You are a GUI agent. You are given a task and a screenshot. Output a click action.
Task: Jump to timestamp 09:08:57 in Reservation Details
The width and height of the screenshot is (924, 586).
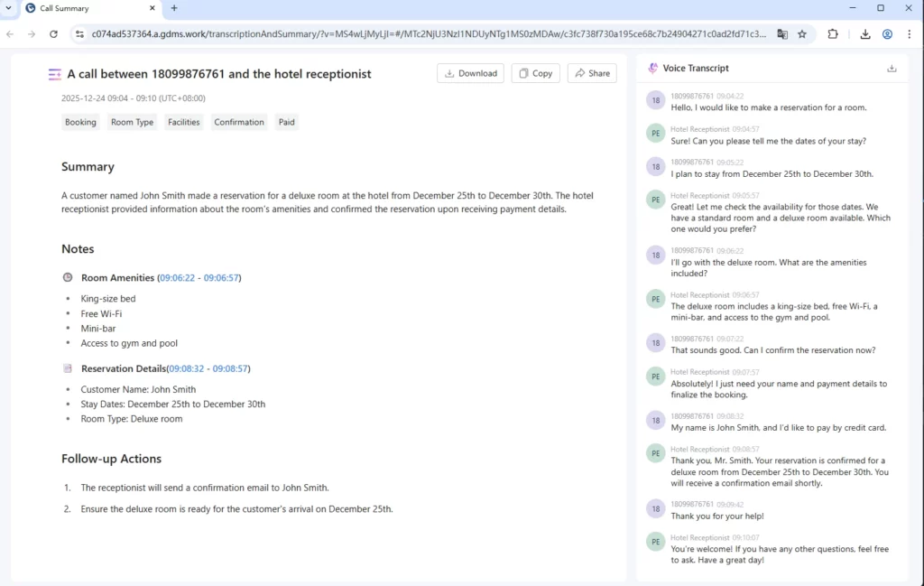230,368
